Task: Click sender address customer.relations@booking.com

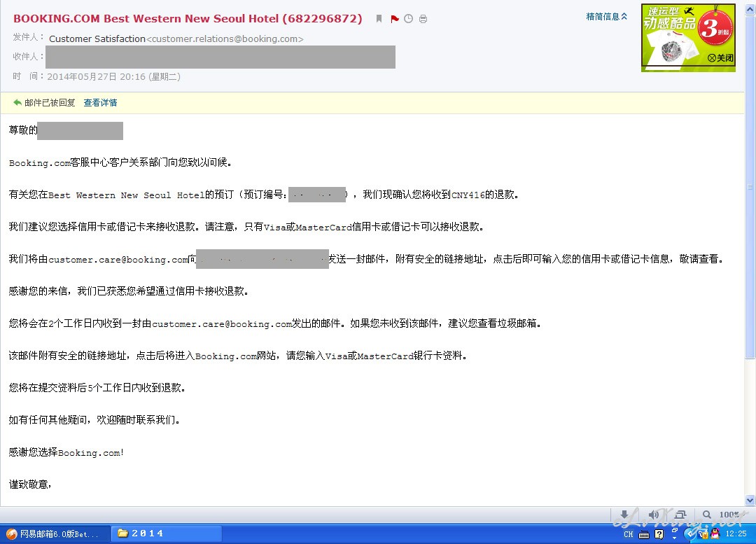Action: coord(225,39)
